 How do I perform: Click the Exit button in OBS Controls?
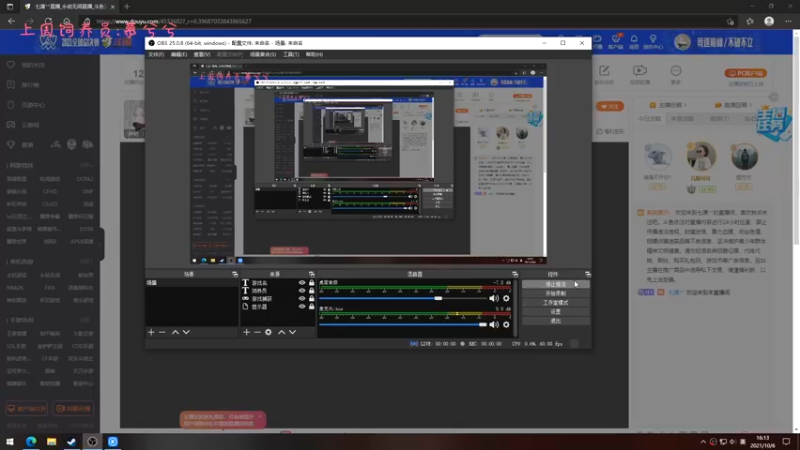pos(556,321)
